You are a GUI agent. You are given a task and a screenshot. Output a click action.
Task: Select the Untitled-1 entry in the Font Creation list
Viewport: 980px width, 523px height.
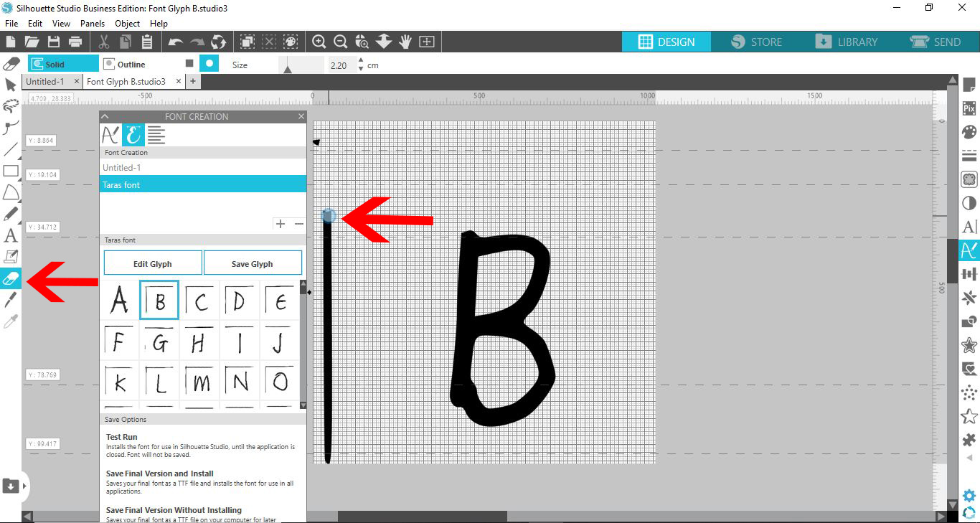pos(203,167)
